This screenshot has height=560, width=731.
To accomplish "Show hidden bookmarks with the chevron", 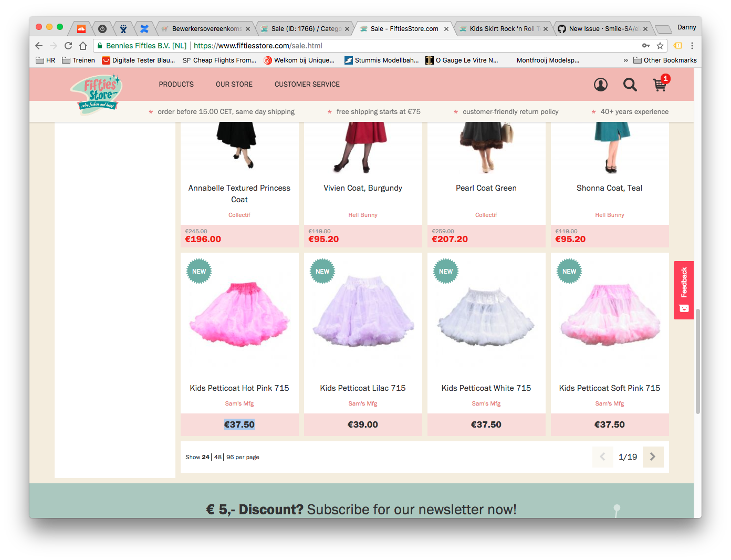I will click(625, 60).
